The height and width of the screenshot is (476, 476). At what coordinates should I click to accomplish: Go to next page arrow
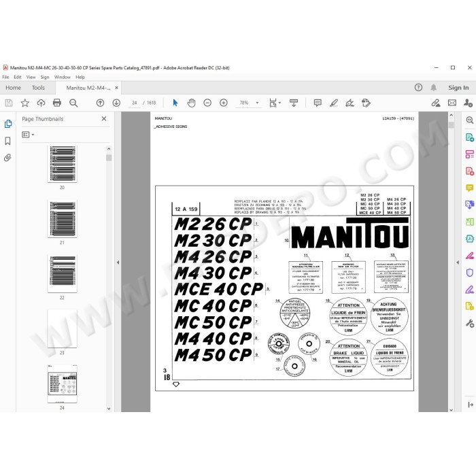(116, 103)
